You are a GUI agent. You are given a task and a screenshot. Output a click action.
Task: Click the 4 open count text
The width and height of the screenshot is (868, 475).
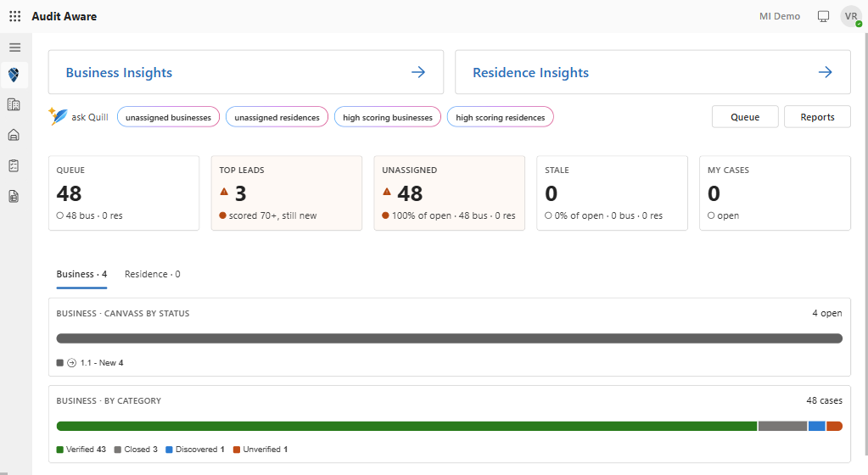[x=827, y=313]
